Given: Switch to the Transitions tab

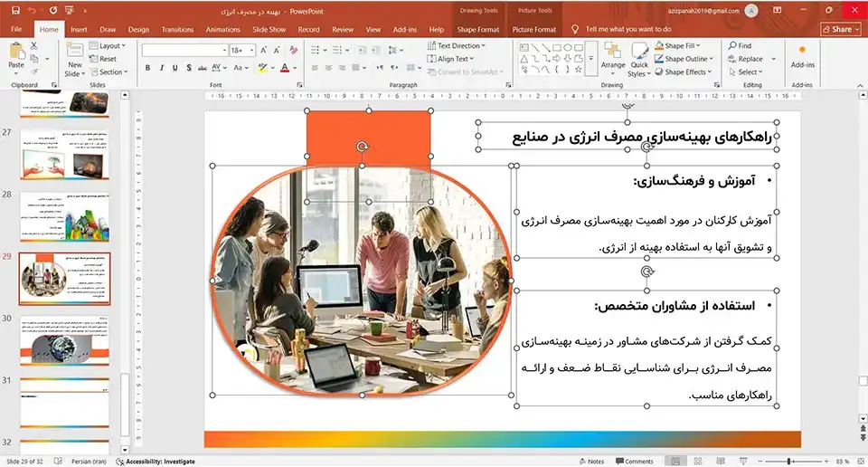Looking at the screenshot, I should [x=177, y=29].
